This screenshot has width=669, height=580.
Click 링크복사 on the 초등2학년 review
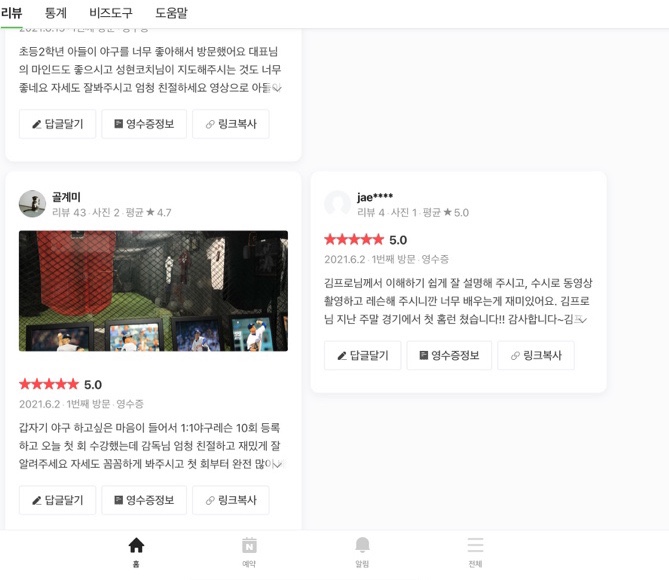[231, 124]
